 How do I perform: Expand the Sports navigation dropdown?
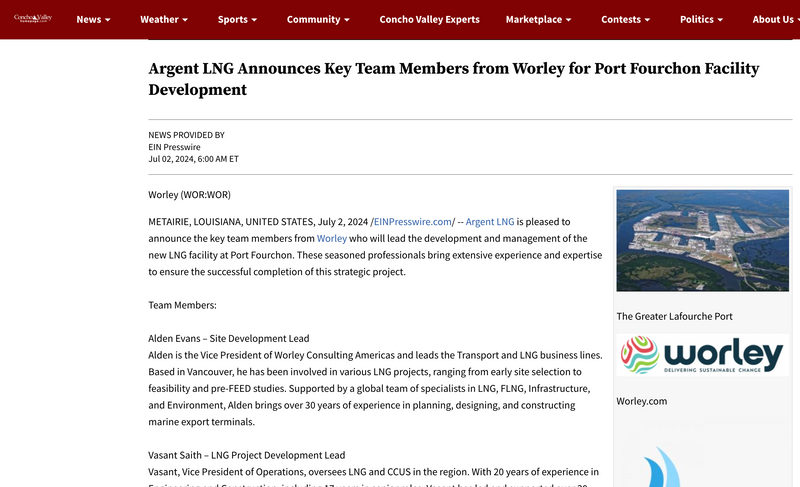(237, 19)
